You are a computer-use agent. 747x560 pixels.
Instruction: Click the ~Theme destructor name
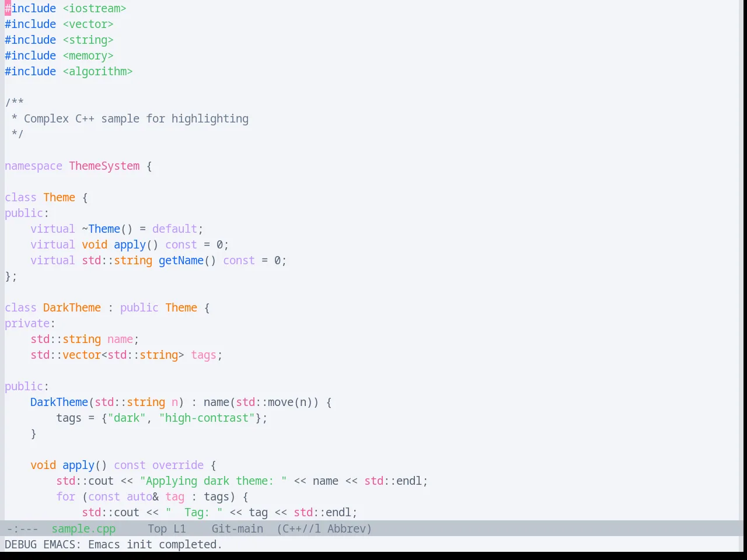[x=101, y=229]
